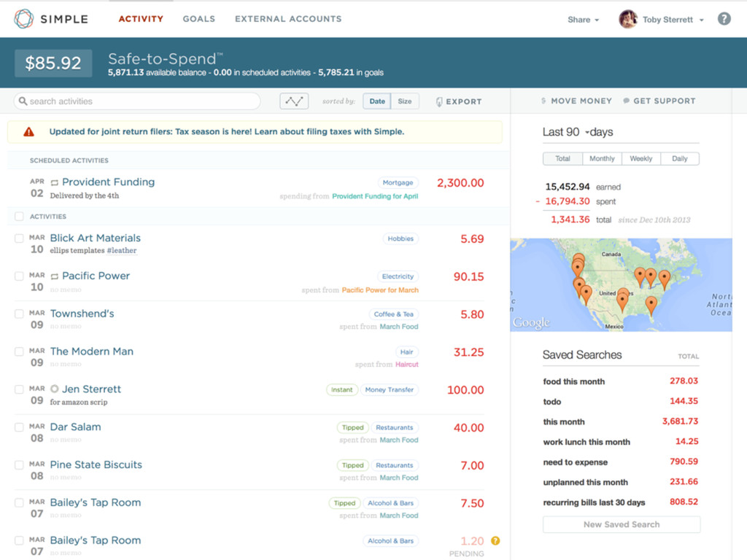Click the Export button label

[463, 101]
